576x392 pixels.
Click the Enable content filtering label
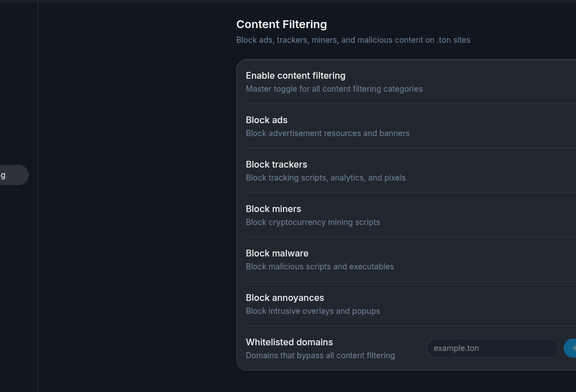point(295,75)
